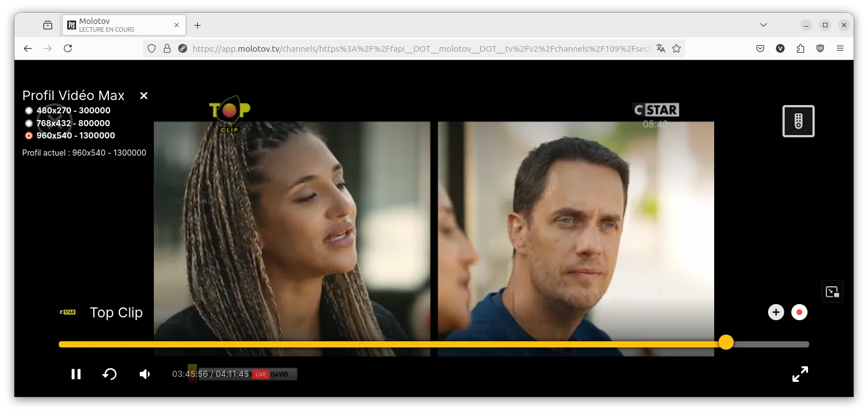Maximize the browser window
This screenshot has width=868, height=413.
825,25
